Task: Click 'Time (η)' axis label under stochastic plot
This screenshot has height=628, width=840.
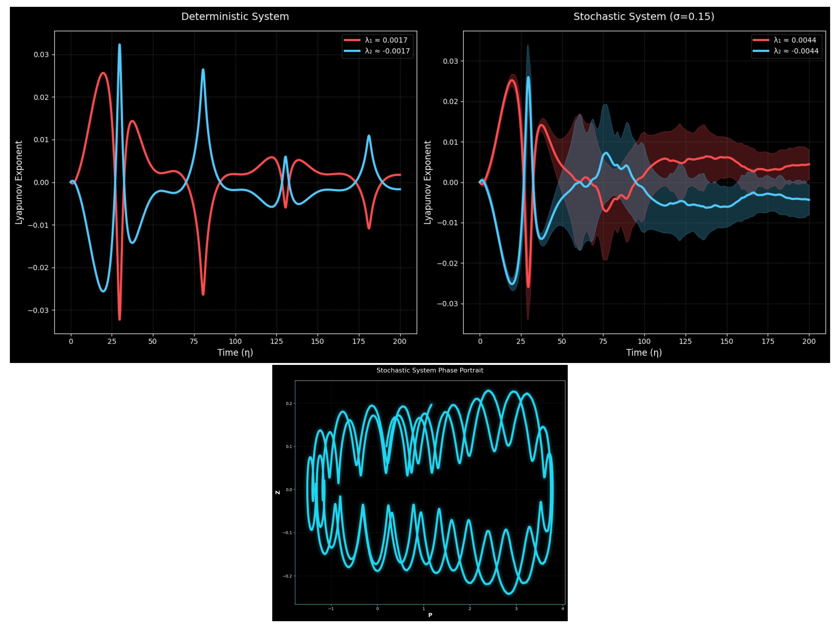Action: (644, 352)
